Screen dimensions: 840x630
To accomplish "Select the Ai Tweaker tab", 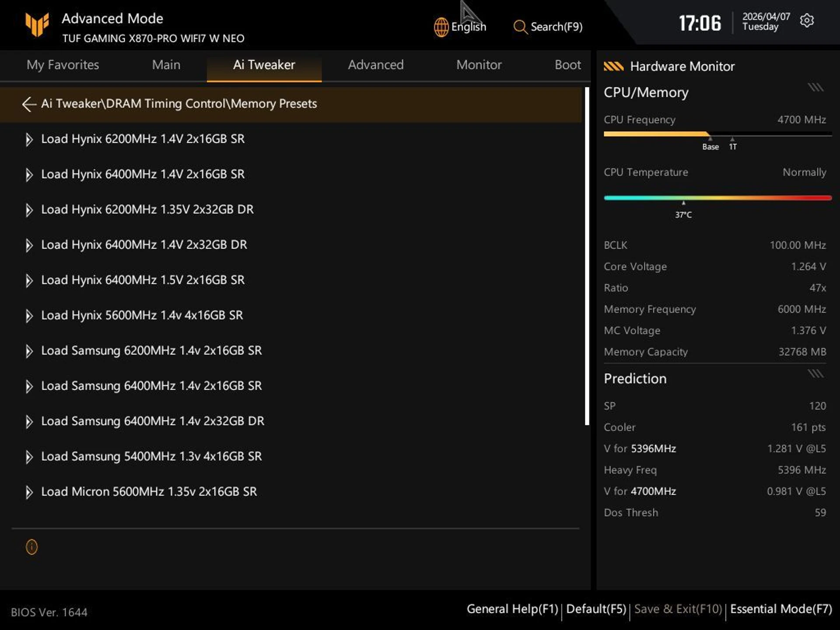I will click(264, 65).
